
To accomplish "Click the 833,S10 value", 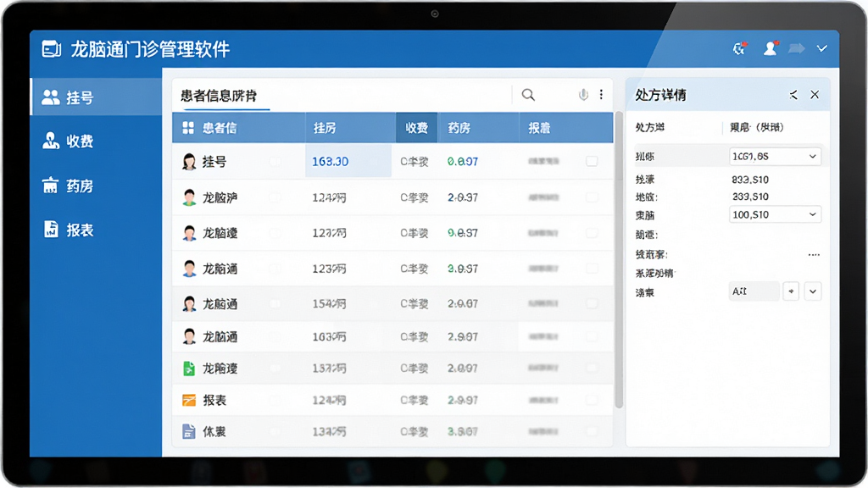I will [x=750, y=180].
